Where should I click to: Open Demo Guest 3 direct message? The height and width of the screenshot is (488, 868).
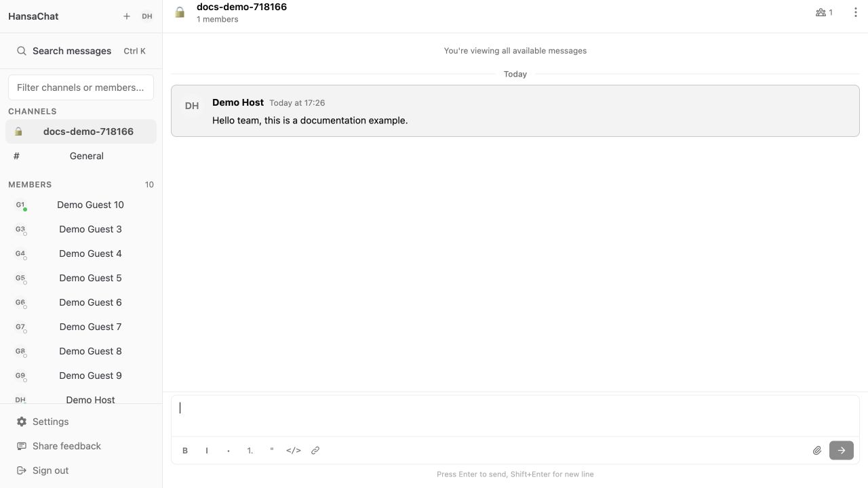coord(81,229)
